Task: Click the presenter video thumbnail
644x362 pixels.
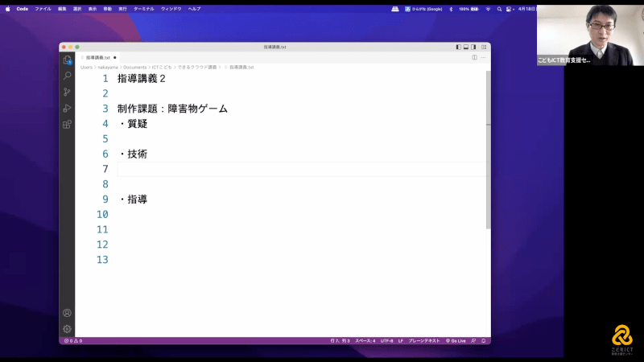Action: (590, 35)
